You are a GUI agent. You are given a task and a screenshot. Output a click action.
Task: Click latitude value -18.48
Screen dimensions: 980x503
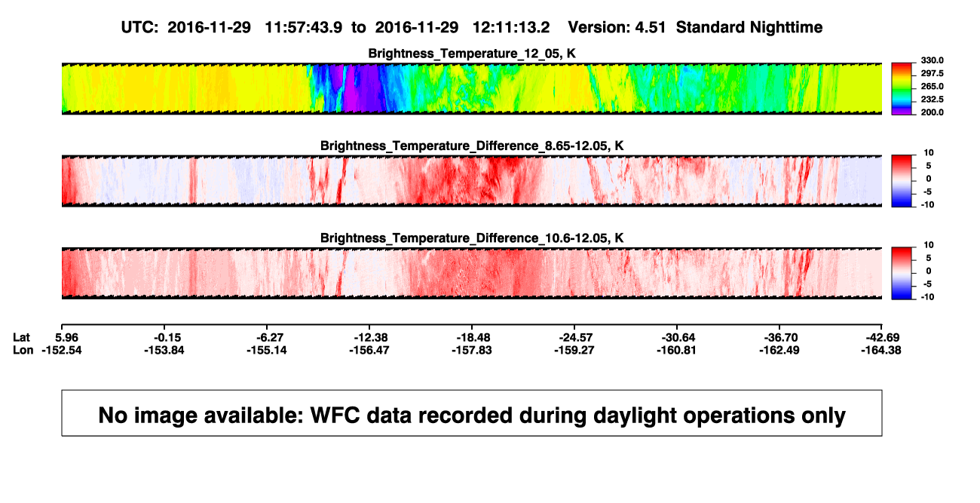[x=472, y=337]
